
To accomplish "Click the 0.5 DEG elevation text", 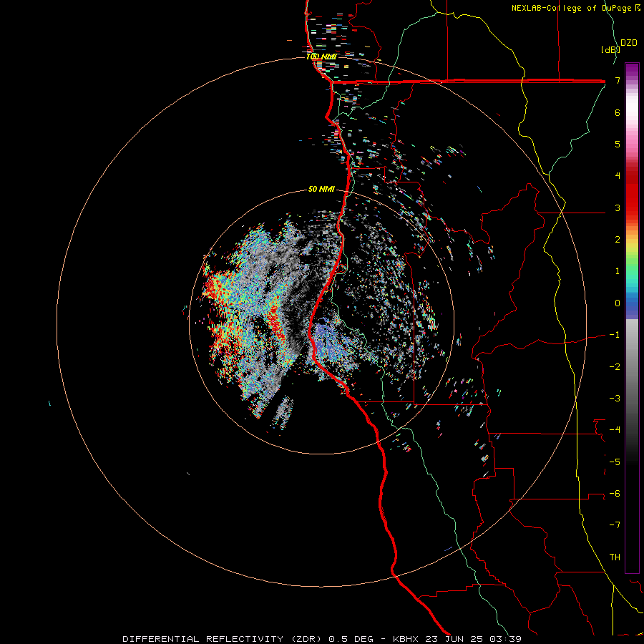I will pyautogui.click(x=351, y=639).
